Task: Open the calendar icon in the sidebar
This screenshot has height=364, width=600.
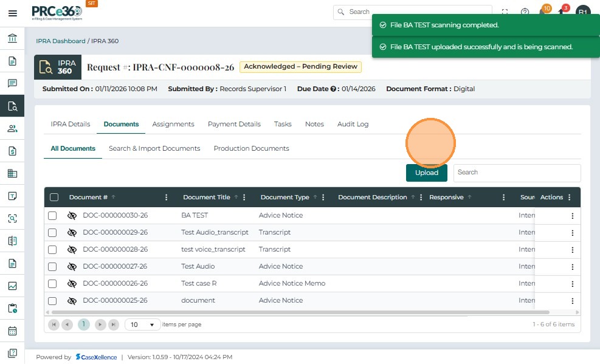Action: coord(12,331)
